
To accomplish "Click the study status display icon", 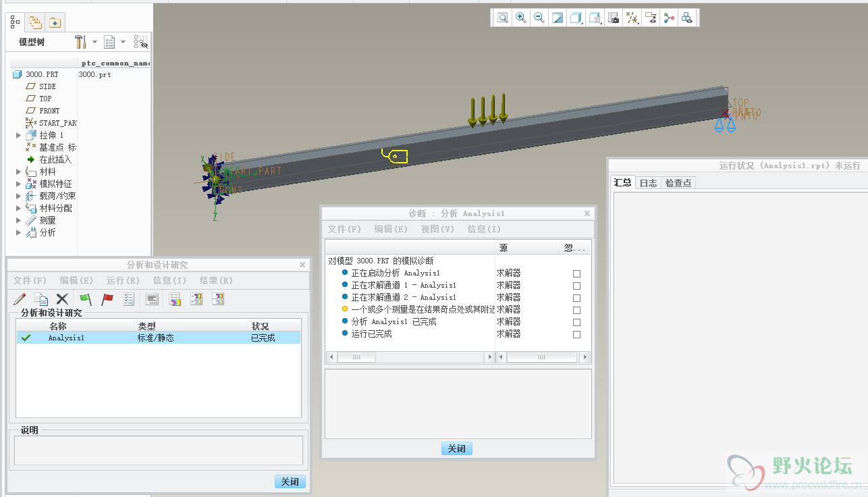I will point(152,298).
